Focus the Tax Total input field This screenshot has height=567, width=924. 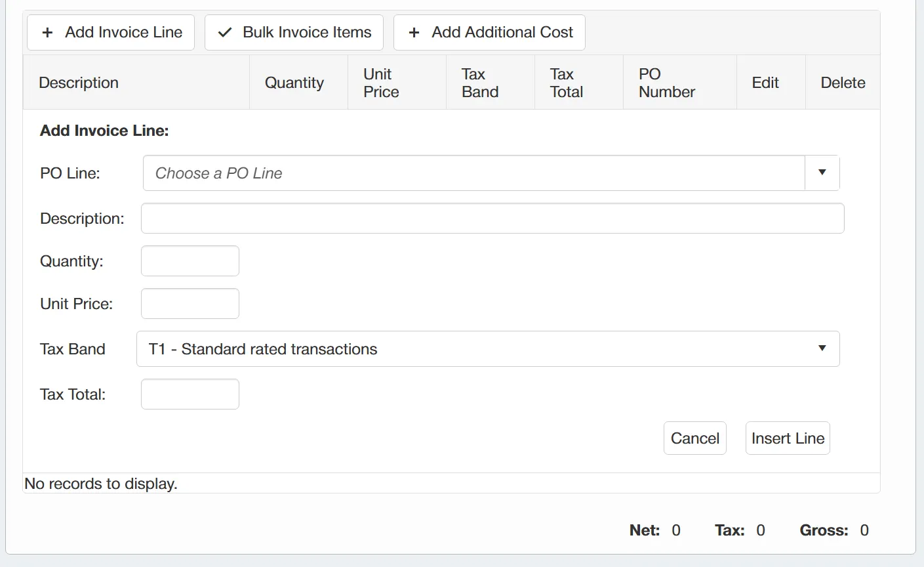[190, 394]
